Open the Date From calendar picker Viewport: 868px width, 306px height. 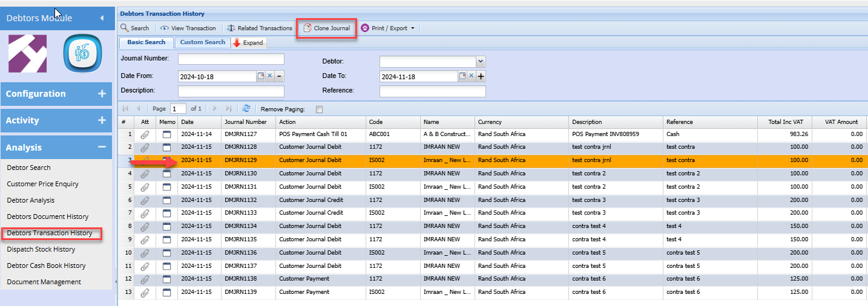point(261,76)
